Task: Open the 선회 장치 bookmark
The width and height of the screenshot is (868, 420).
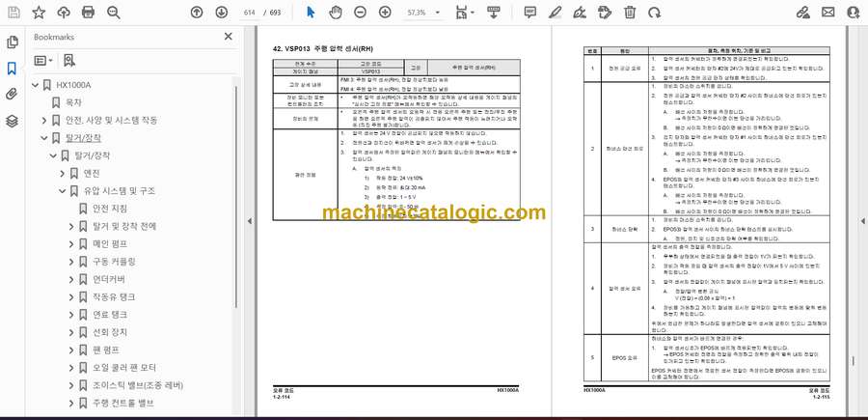Action: click(x=110, y=332)
